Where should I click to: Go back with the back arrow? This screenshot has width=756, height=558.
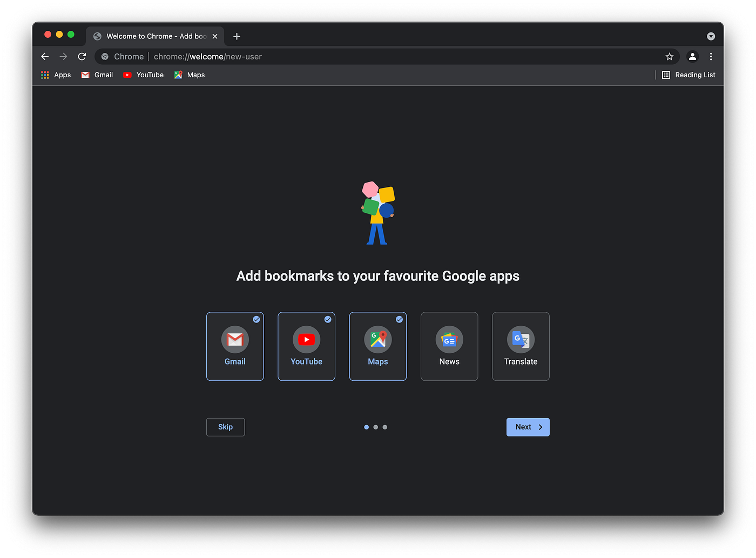45,56
